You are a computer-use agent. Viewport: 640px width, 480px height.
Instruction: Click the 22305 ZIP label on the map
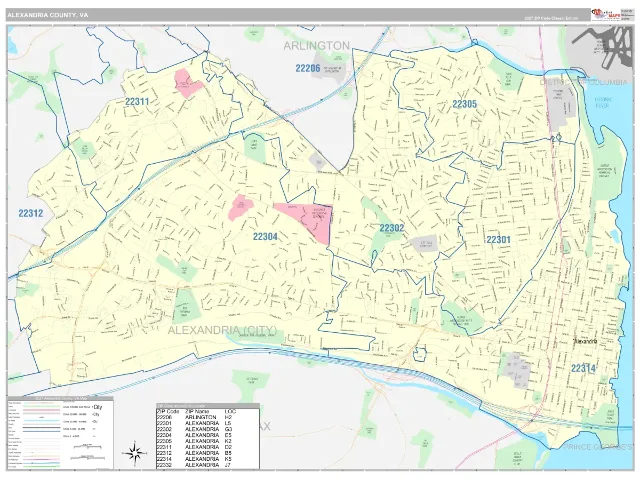tap(464, 104)
